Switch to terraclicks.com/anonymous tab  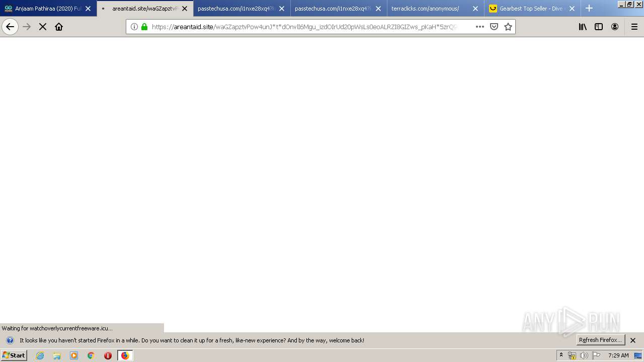[x=436, y=9]
